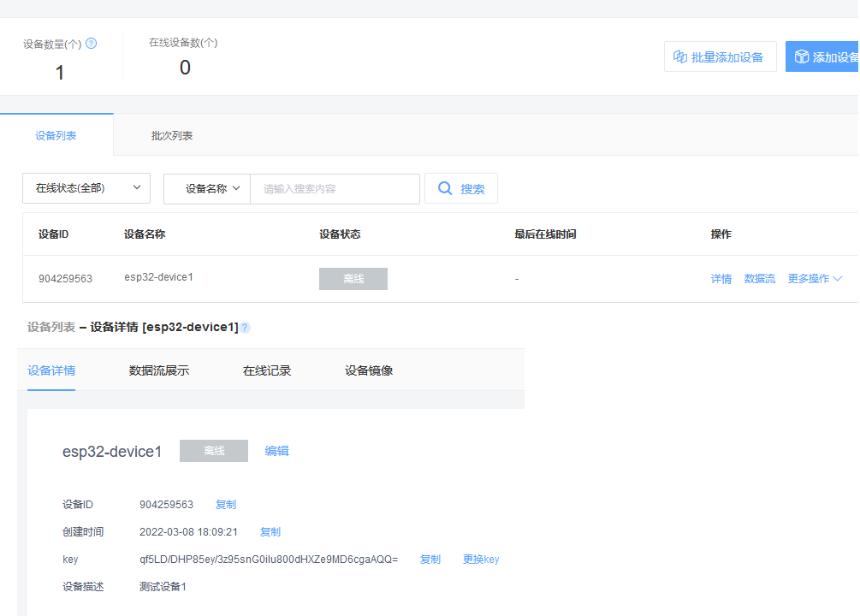Copy the device key value
860x616 pixels.
point(430,559)
